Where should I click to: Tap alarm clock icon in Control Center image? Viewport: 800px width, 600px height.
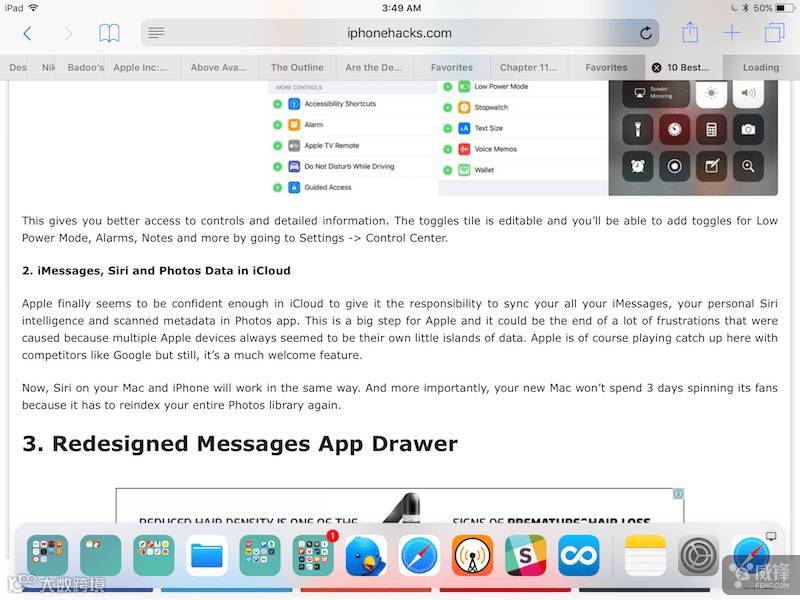tap(638, 166)
